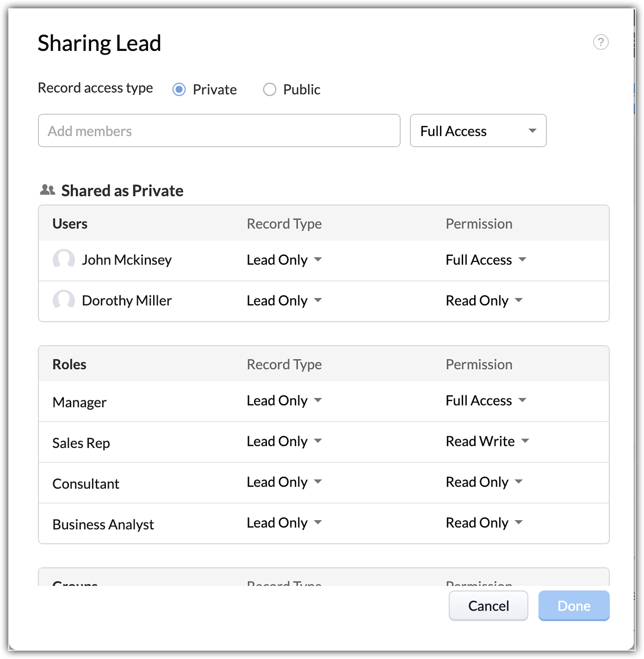
Task: Expand the Consultant Read Only permission
Action: 484,482
